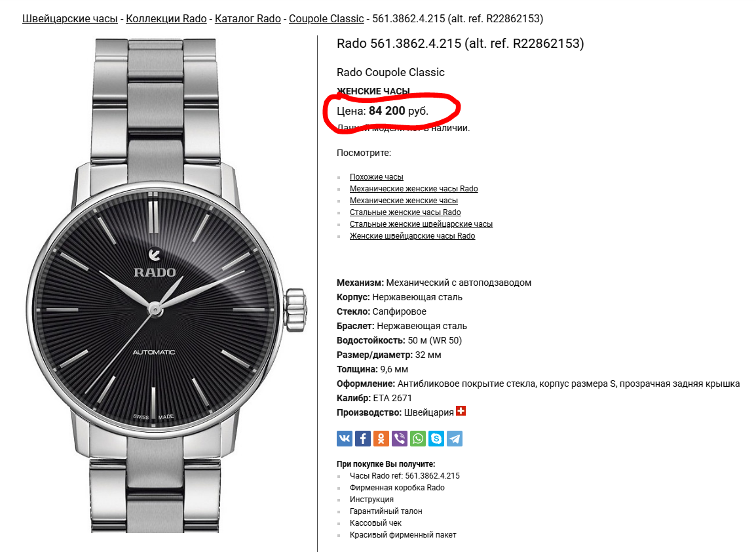Click the Odnoklassniki share icon
This screenshot has width=756, height=552.
[381, 439]
